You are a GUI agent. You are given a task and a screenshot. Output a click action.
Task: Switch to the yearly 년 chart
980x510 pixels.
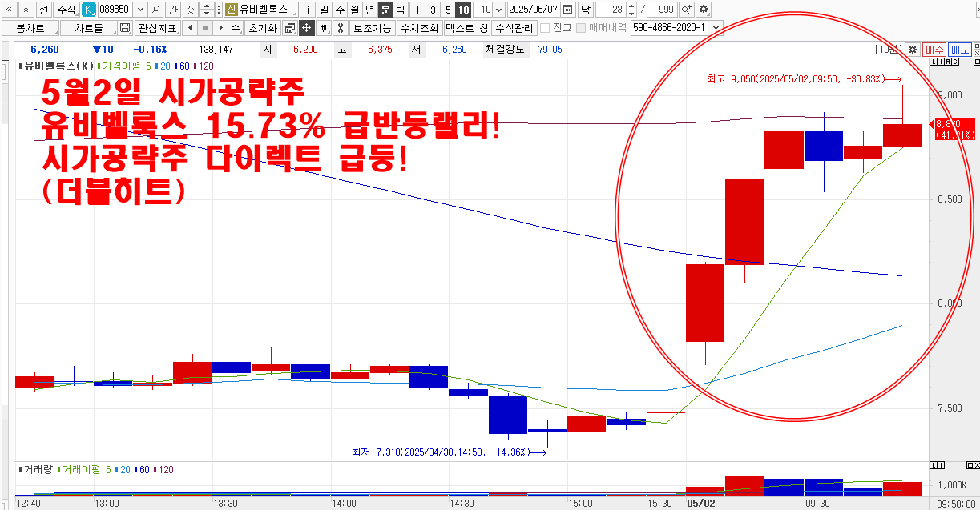point(369,10)
